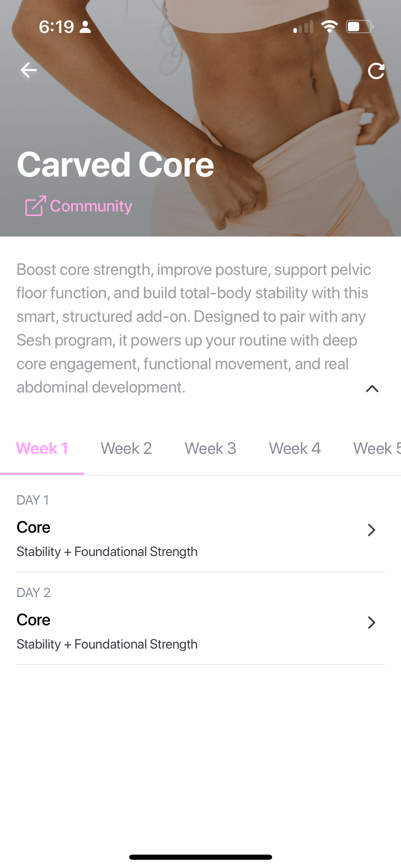Tap the cellular signal bars icon

pos(303,27)
